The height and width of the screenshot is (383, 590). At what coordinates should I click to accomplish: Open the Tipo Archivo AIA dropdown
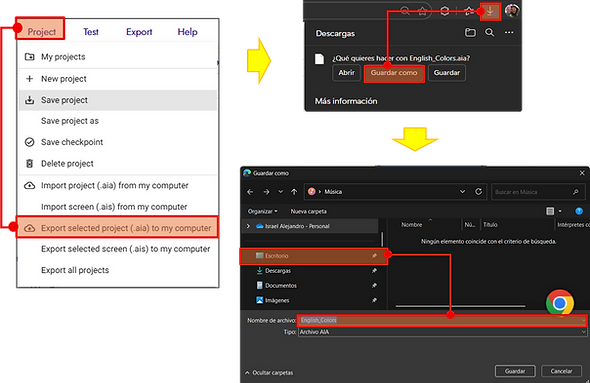pyautogui.click(x=442, y=332)
